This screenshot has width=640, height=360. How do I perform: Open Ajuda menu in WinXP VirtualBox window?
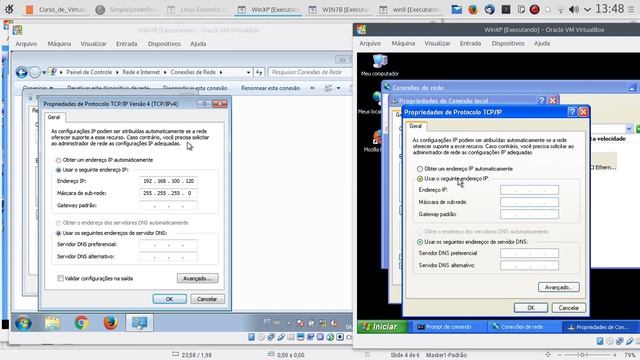pos(542,43)
